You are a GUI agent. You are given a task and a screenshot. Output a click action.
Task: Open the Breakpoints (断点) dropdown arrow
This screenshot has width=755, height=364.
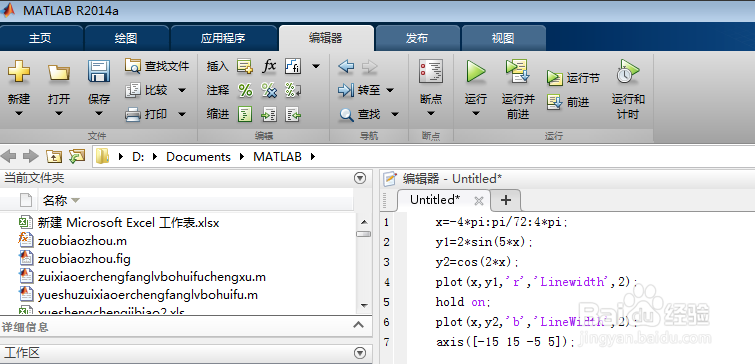(x=431, y=114)
